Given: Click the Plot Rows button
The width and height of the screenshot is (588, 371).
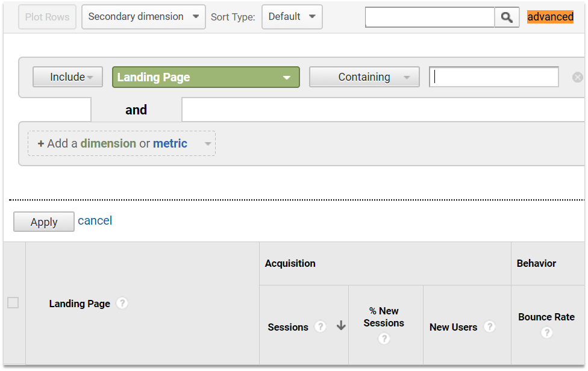Looking at the screenshot, I should (47, 17).
